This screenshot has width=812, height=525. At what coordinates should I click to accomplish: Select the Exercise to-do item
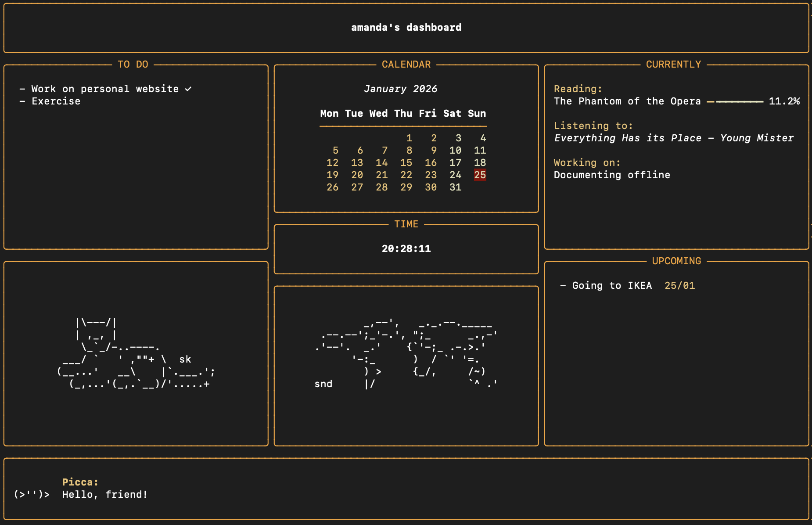click(56, 101)
